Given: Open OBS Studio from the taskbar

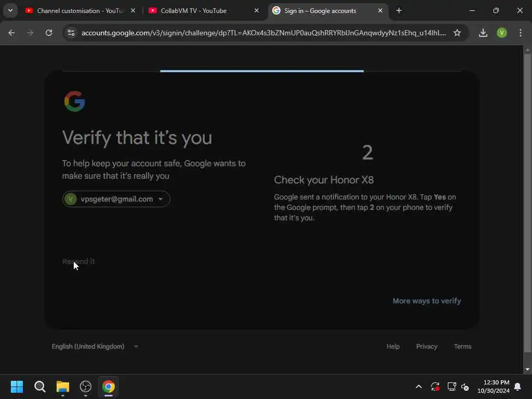Looking at the screenshot, I should 86,387.
